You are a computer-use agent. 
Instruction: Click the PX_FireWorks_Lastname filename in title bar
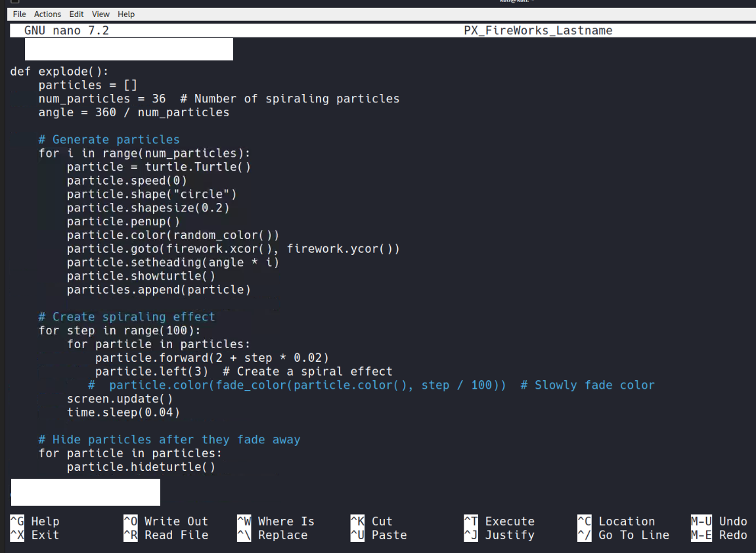pyautogui.click(x=538, y=31)
